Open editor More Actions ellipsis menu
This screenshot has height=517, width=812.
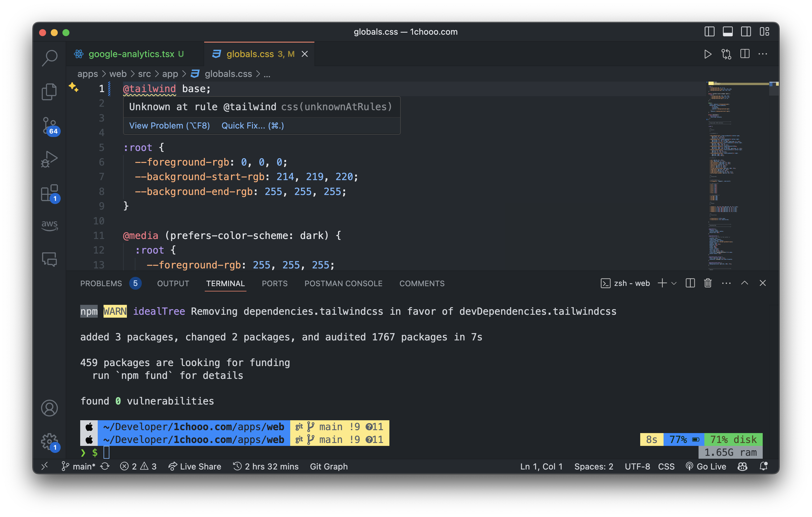(x=763, y=54)
